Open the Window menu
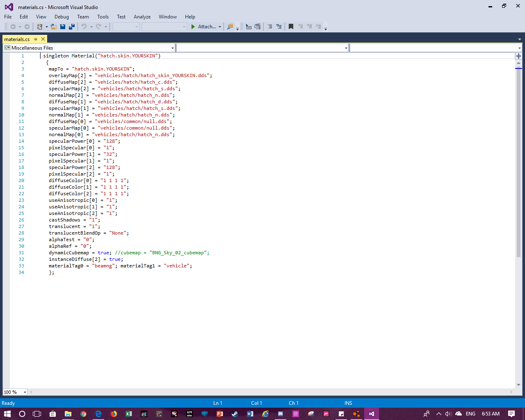 (168, 17)
